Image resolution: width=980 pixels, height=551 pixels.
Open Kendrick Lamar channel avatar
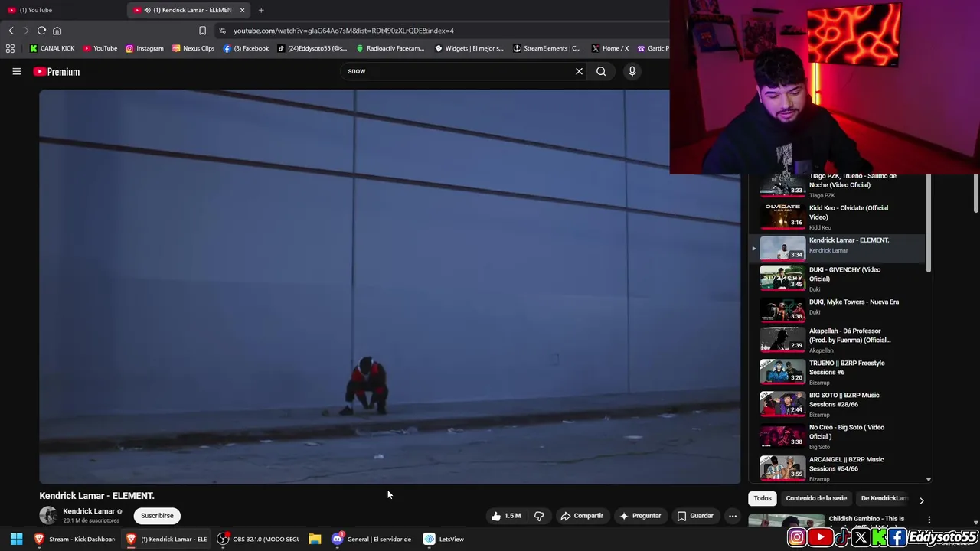point(48,515)
